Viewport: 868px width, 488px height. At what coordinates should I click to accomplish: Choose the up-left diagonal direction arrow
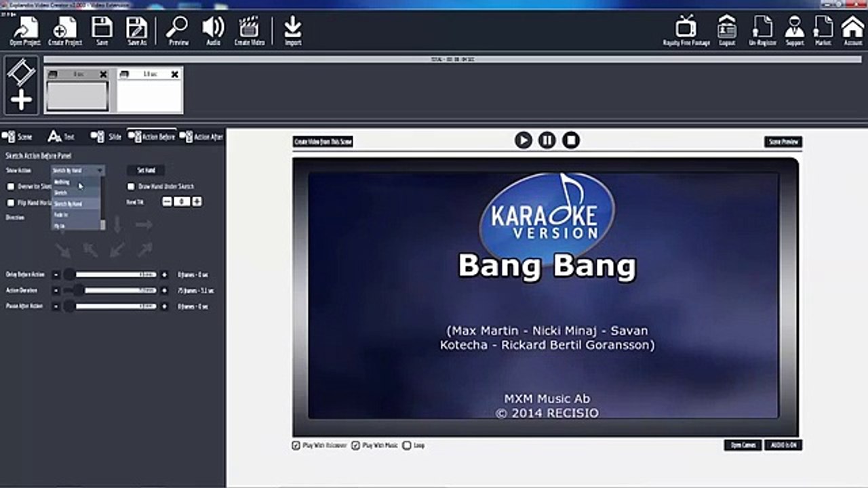90,251
